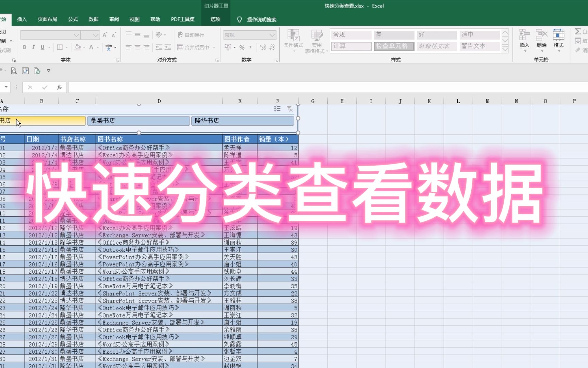588x368 pixels.
Task: Click the decrease indent icon
Action: pyautogui.click(x=159, y=47)
